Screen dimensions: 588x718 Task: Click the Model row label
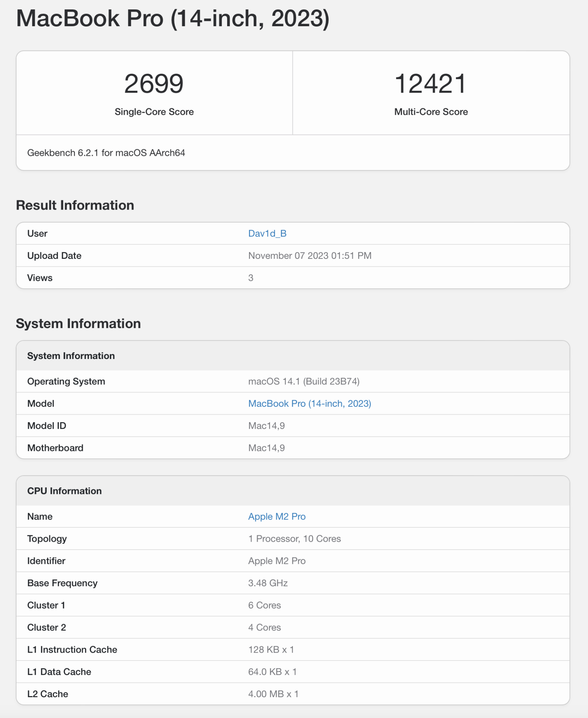(41, 404)
